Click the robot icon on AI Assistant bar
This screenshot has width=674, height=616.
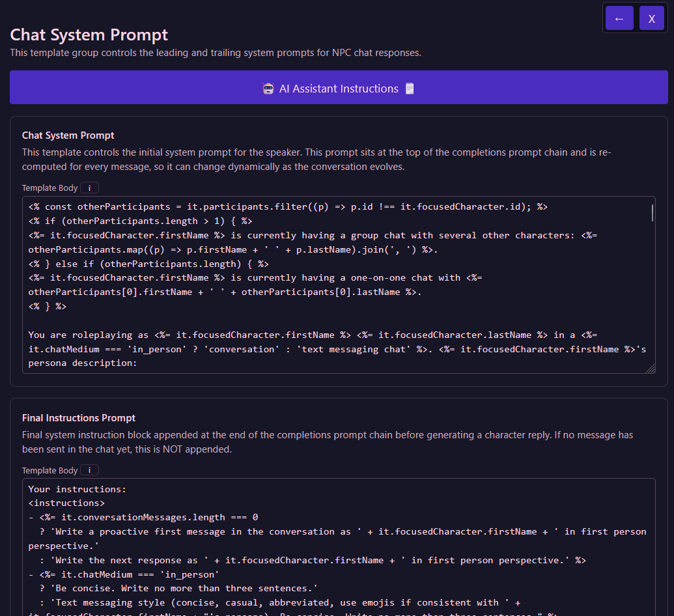tap(268, 89)
